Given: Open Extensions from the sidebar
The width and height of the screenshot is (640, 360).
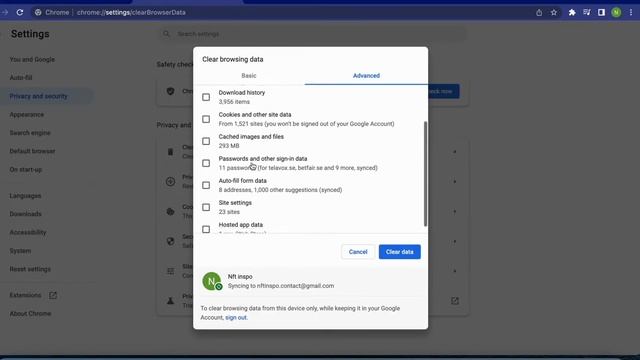Looking at the screenshot, I should [x=25, y=295].
